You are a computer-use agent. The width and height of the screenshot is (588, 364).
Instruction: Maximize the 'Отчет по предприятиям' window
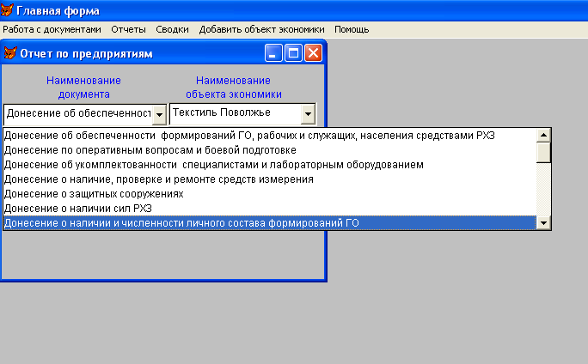click(293, 53)
